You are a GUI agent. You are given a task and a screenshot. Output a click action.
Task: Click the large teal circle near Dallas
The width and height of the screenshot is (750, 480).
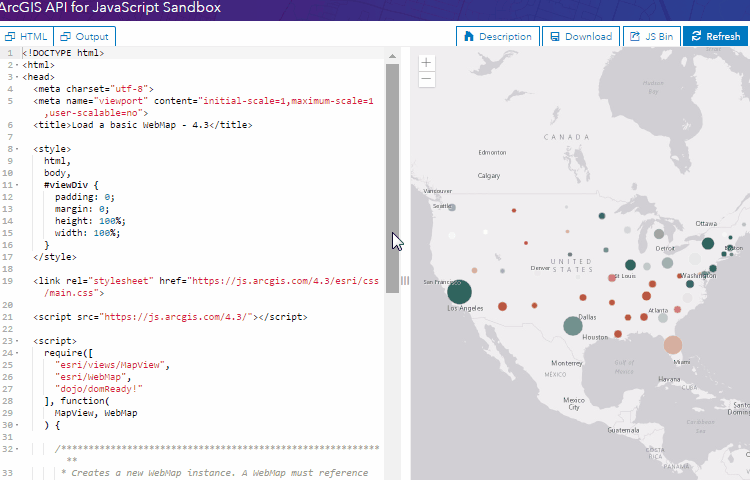[x=573, y=326]
